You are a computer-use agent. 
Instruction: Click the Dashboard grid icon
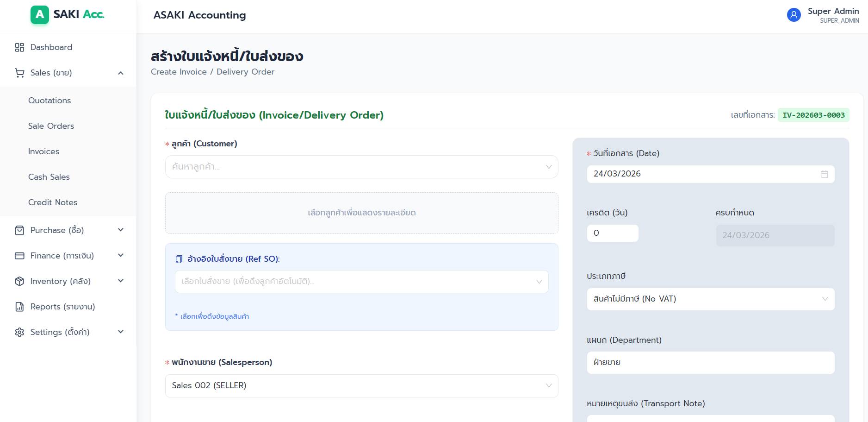[19, 47]
